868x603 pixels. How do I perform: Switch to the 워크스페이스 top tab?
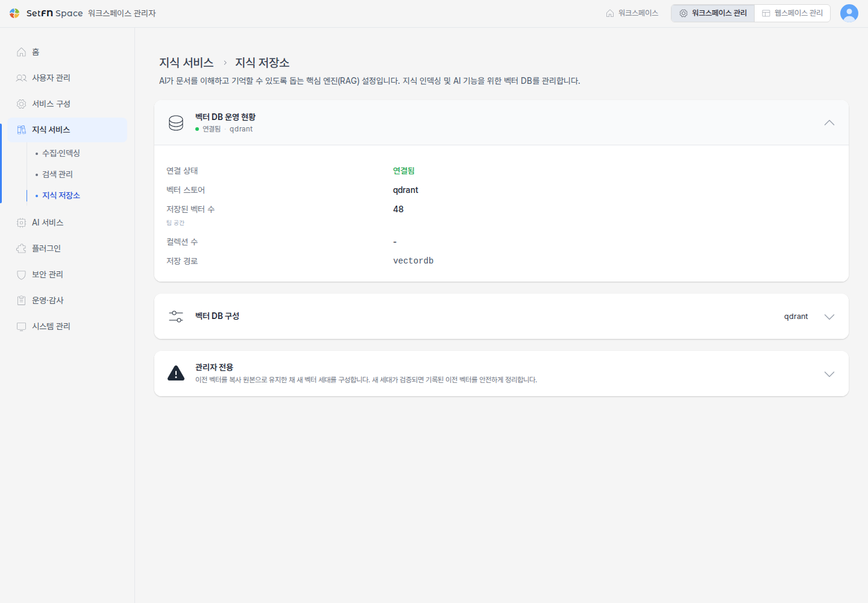click(x=632, y=13)
